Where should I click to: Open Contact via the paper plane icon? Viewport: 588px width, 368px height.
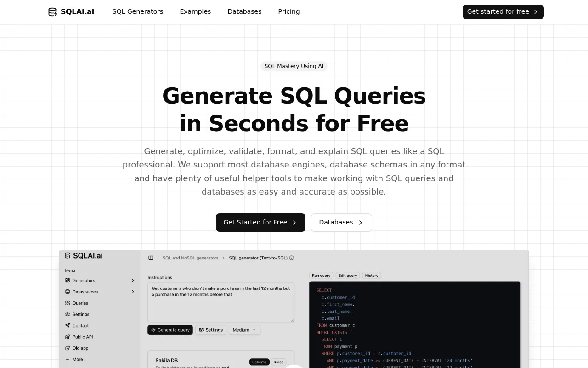tap(68, 326)
